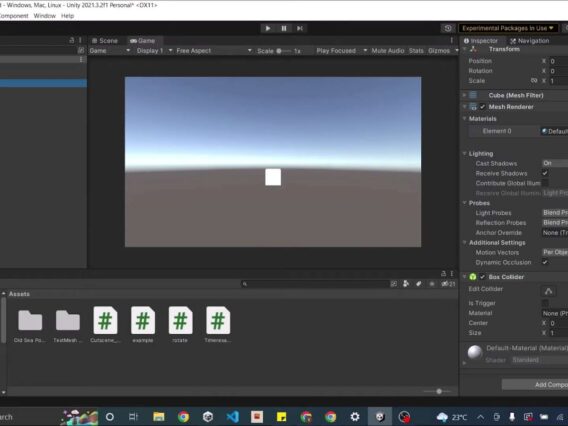Uncheck Receive Shadows
Screen dimensions: 568x426
(x=545, y=173)
